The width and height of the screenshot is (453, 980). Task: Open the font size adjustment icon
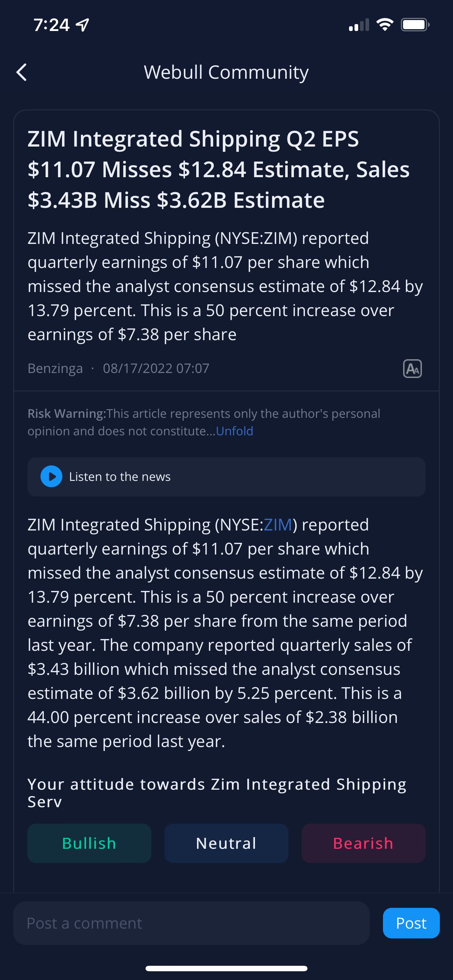coord(412,368)
